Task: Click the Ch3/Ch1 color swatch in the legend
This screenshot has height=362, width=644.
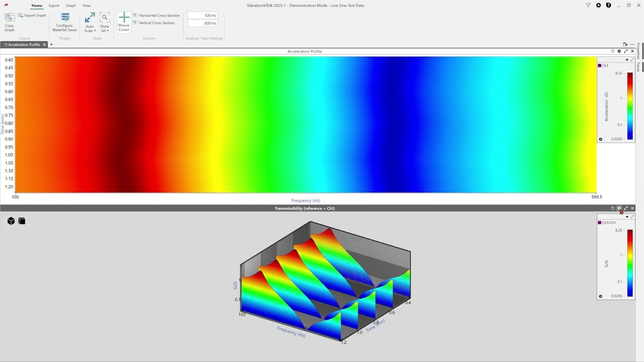Action: pos(599,222)
